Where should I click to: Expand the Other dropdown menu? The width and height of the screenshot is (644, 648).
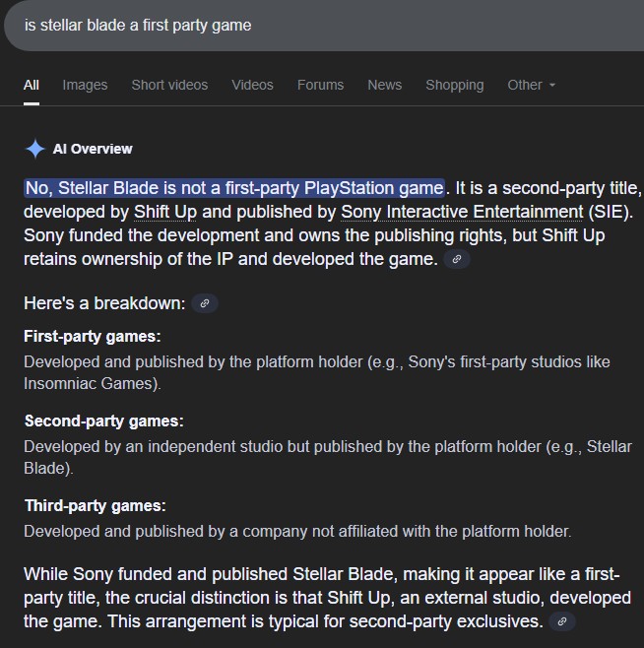pyautogui.click(x=531, y=85)
